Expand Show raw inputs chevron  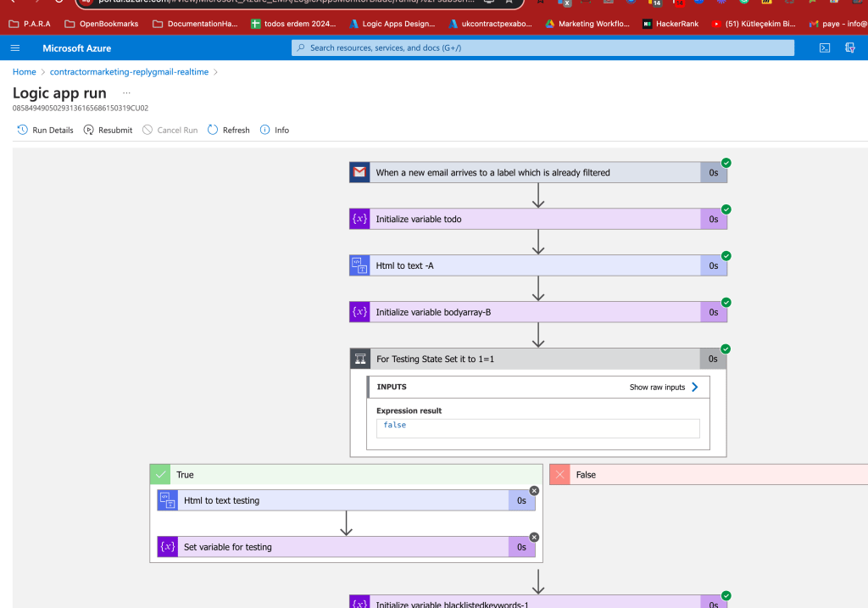tap(695, 387)
